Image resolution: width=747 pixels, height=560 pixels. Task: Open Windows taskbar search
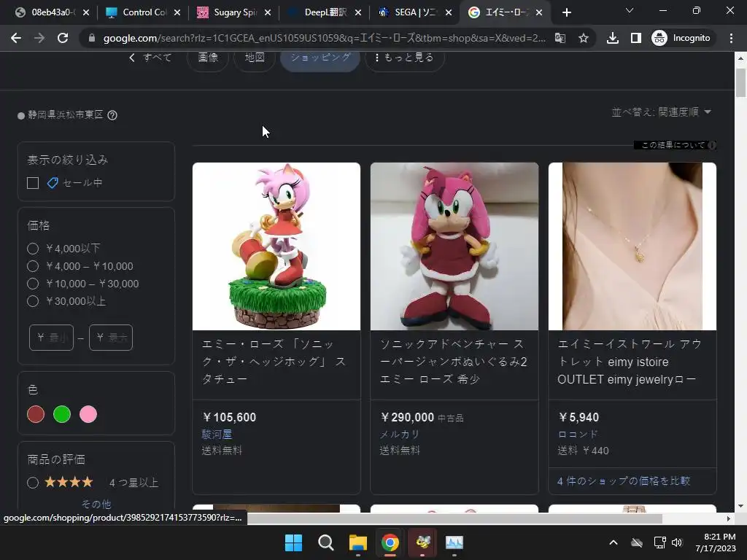coord(326,542)
